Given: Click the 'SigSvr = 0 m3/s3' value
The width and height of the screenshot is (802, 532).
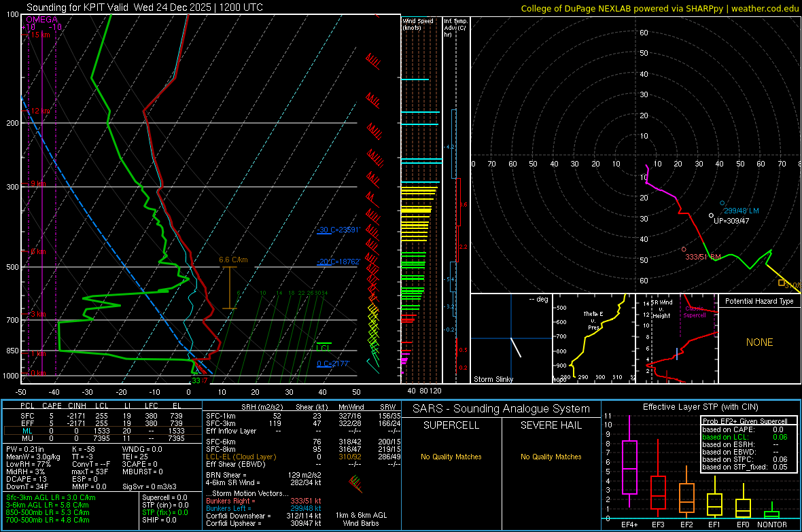Looking at the screenshot, I should [150, 486].
